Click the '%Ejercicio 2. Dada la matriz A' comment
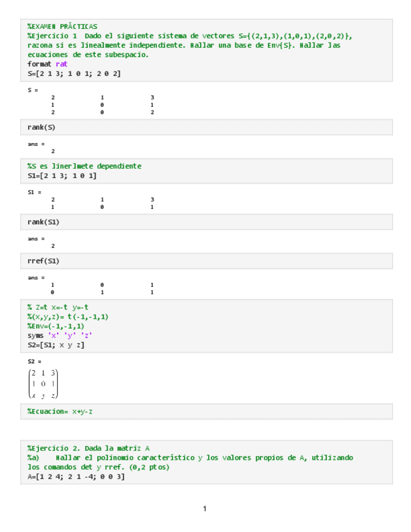 (88, 449)
